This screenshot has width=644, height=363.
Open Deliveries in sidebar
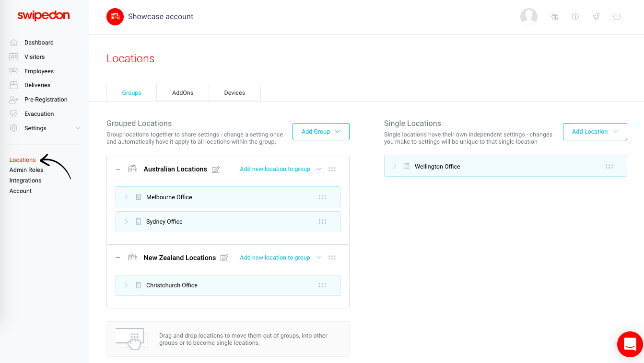[x=37, y=85]
